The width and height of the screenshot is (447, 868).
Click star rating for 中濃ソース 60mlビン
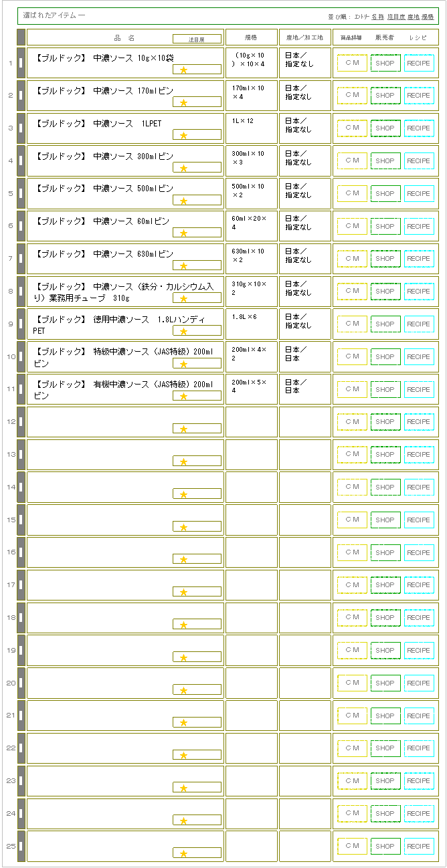coord(197,232)
